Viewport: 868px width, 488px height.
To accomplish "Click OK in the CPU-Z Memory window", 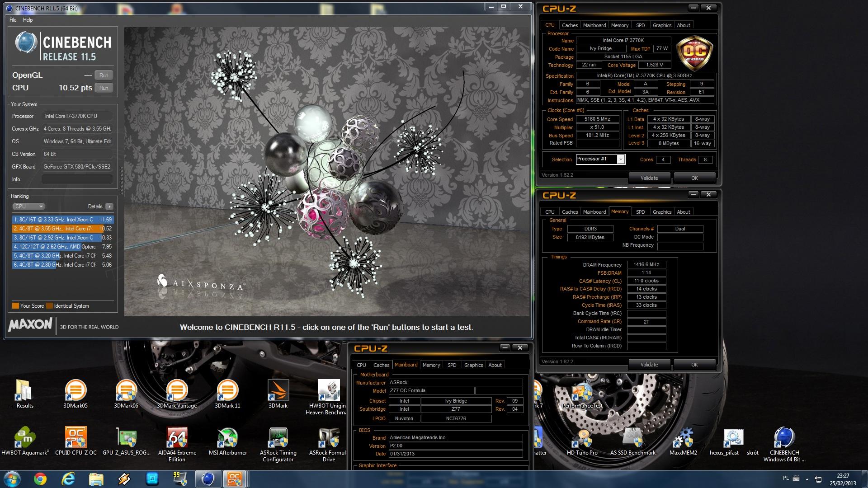I will (694, 365).
